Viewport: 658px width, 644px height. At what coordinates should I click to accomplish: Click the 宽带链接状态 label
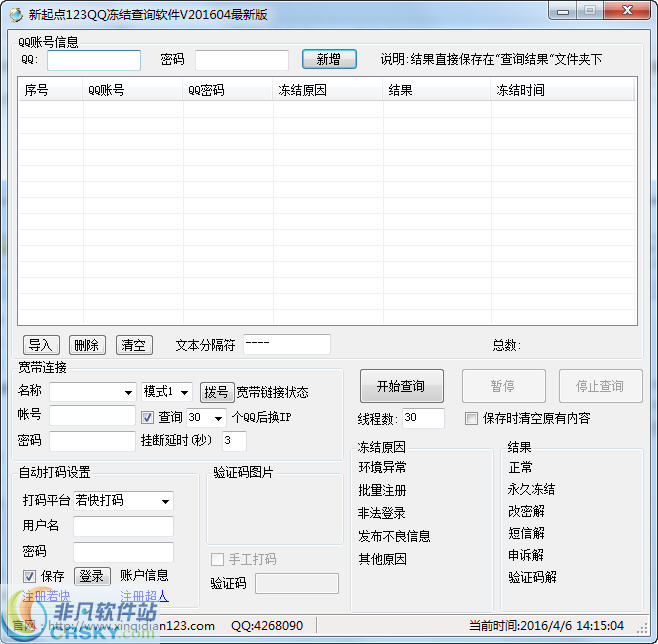coord(272,392)
